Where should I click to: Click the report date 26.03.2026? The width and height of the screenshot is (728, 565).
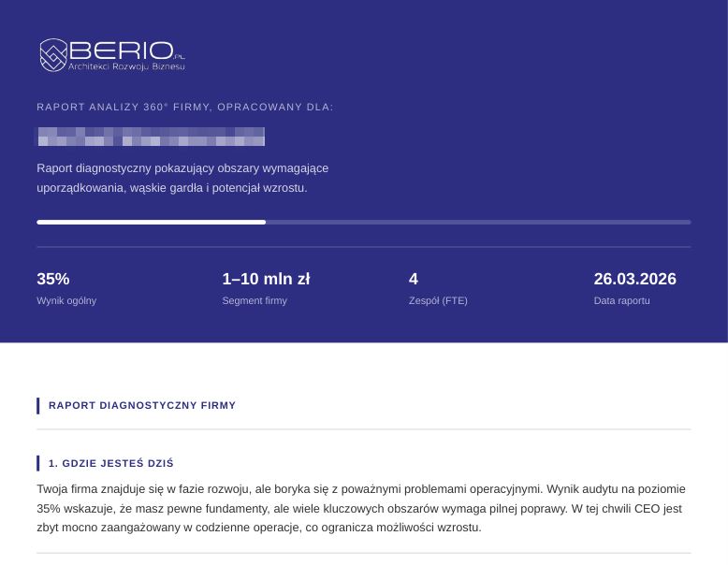coord(634,279)
